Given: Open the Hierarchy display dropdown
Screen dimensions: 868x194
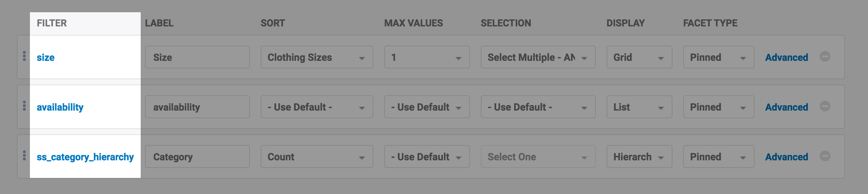Looking at the screenshot, I should (639, 157).
